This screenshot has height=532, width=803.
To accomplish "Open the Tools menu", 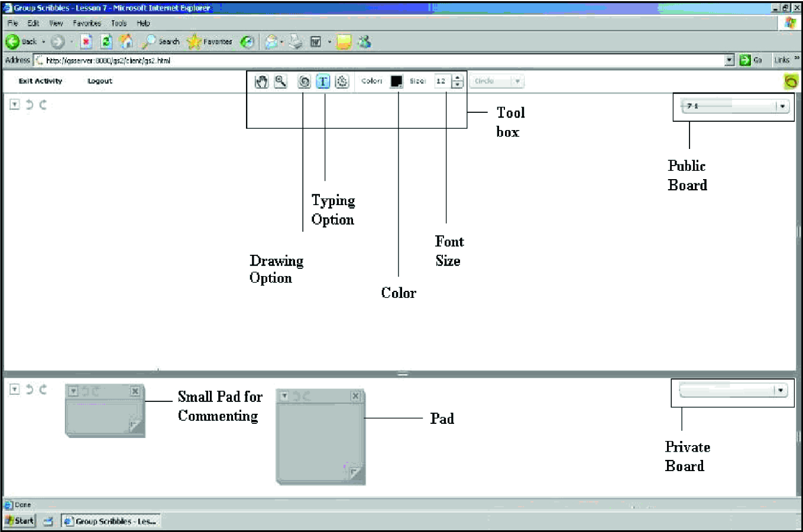I will 119,23.
